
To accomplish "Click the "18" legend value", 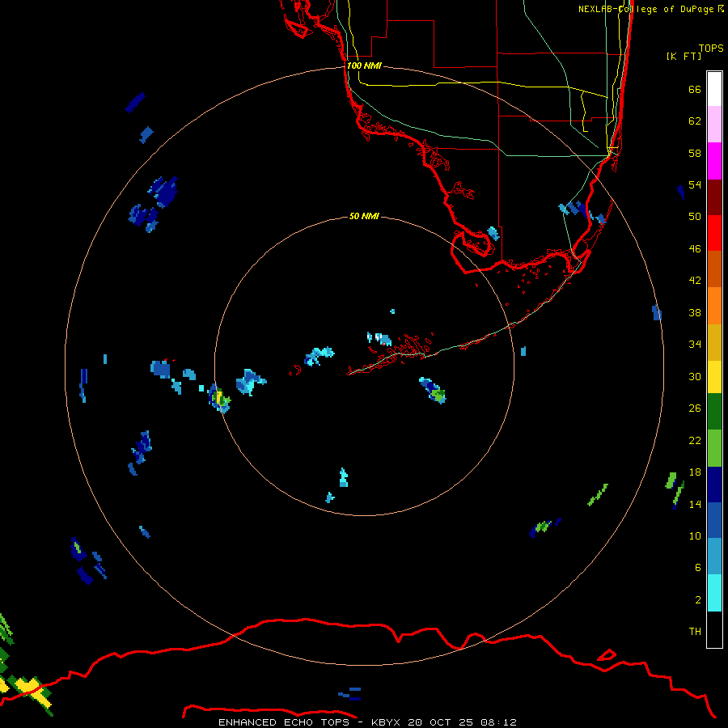I will (x=695, y=472).
